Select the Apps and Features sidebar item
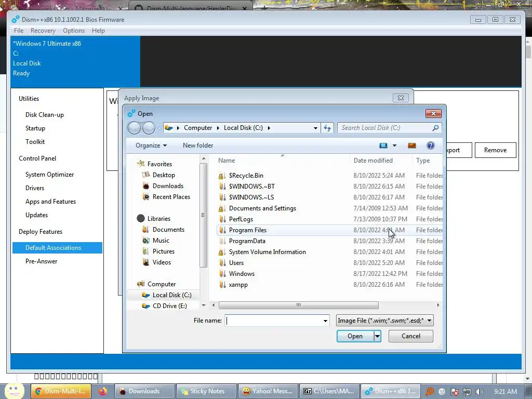The image size is (532, 399). point(50,202)
